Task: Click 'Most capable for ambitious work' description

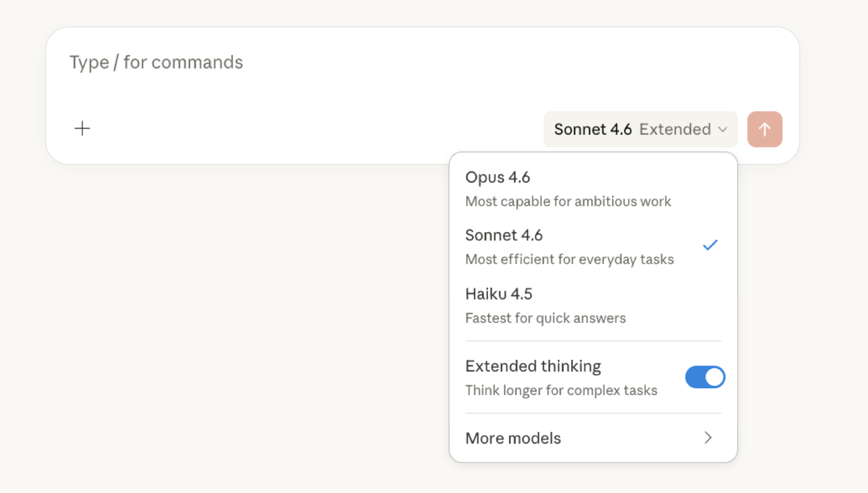Action: pos(568,202)
